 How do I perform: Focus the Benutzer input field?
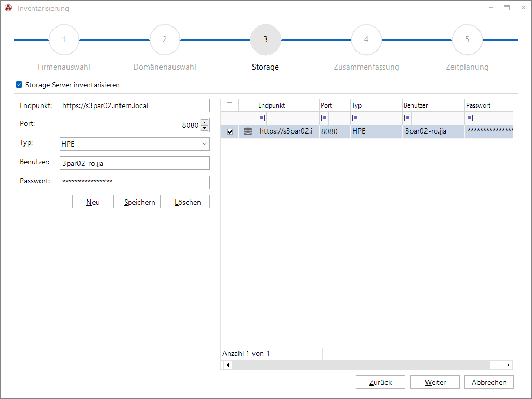(135, 163)
